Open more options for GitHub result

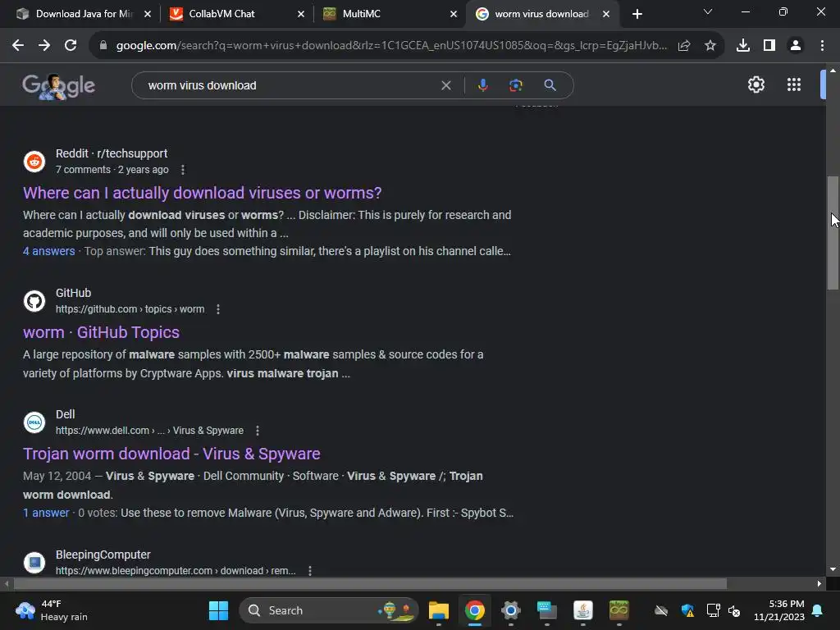click(218, 309)
